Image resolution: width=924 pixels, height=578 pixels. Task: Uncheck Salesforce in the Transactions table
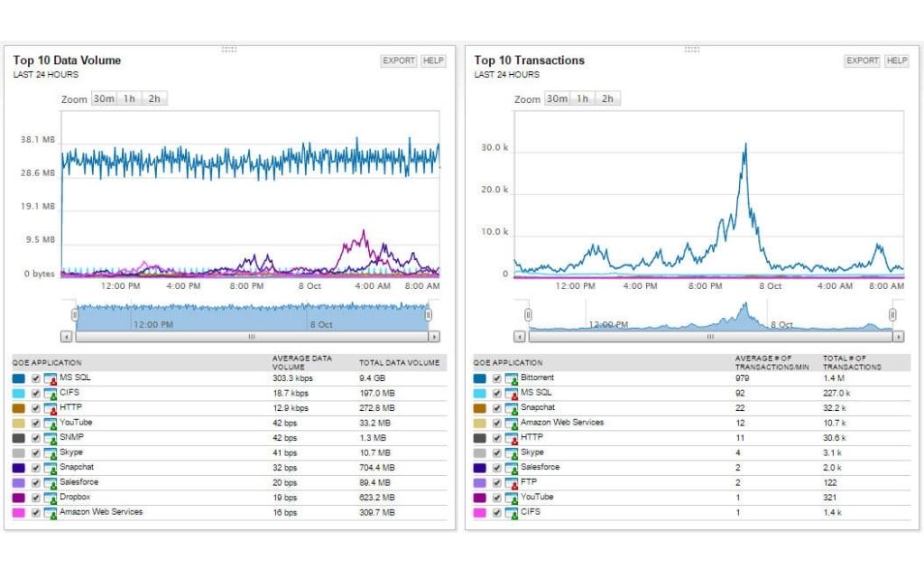[x=497, y=467]
